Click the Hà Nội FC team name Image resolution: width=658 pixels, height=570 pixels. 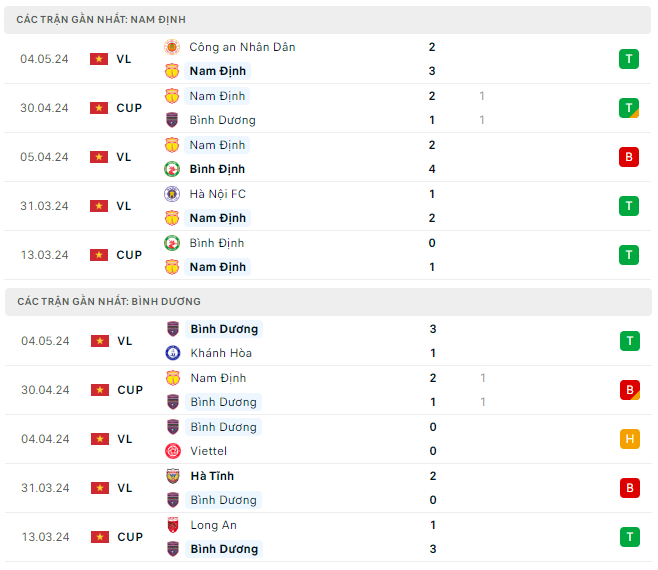pos(218,194)
